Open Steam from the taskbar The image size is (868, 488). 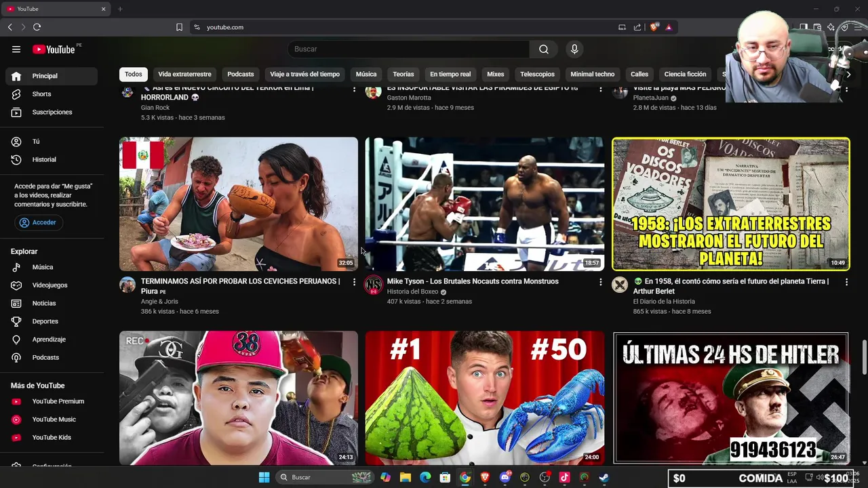click(604, 477)
